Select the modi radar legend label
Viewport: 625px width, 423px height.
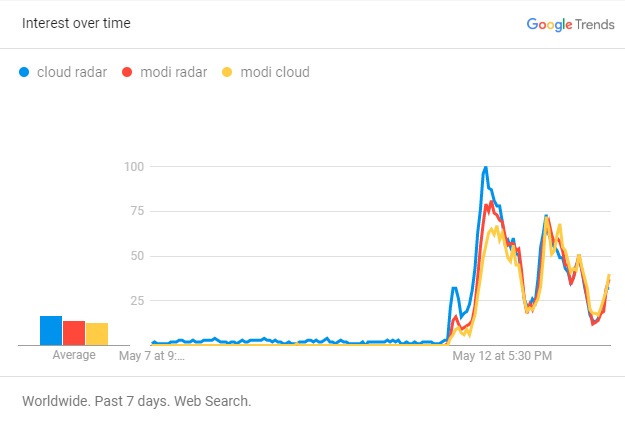(173, 72)
